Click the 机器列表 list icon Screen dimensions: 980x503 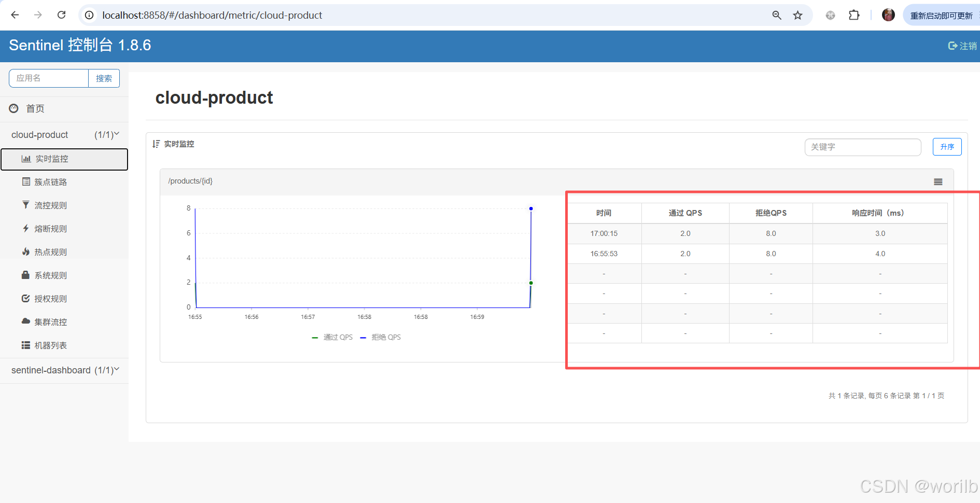point(26,345)
